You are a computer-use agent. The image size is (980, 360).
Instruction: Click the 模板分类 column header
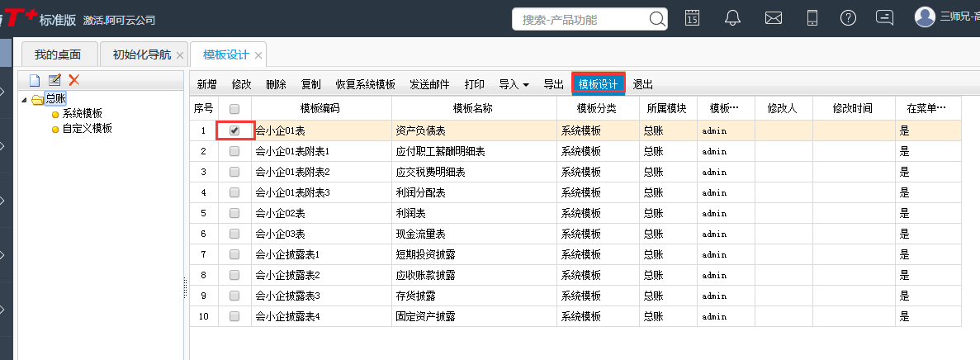point(598,109)
